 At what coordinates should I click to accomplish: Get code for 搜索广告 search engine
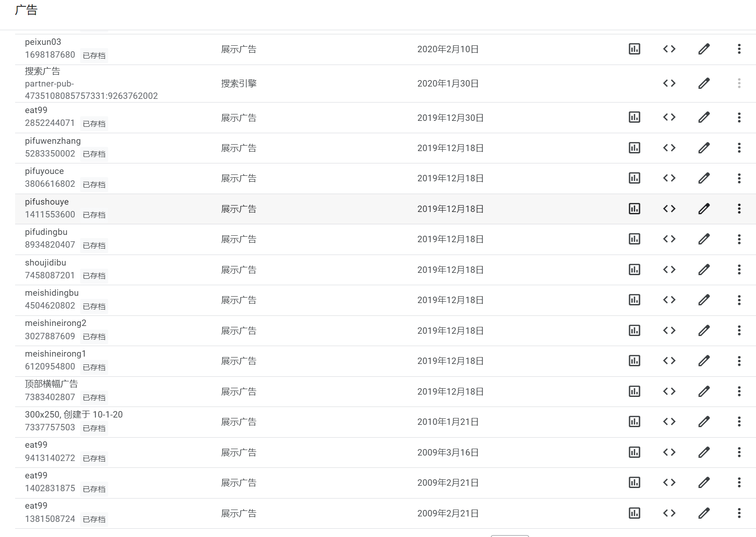(x=669, y=83)
